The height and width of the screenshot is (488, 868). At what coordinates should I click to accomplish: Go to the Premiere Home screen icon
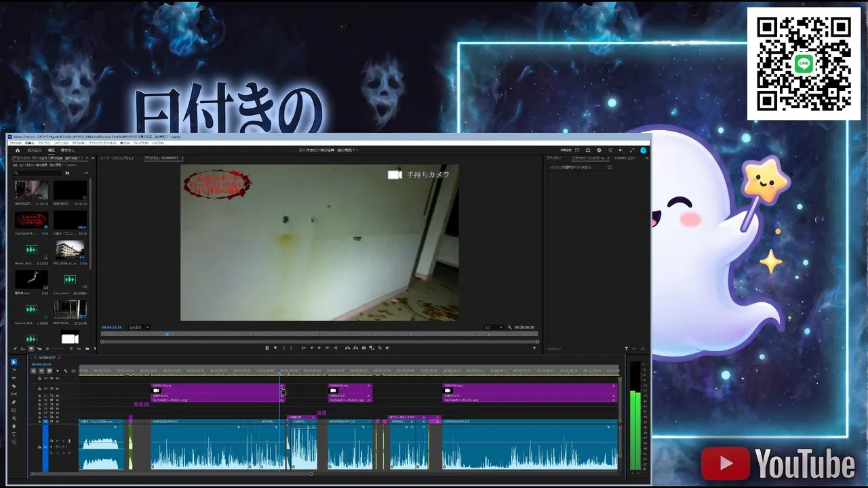(18, 150)
